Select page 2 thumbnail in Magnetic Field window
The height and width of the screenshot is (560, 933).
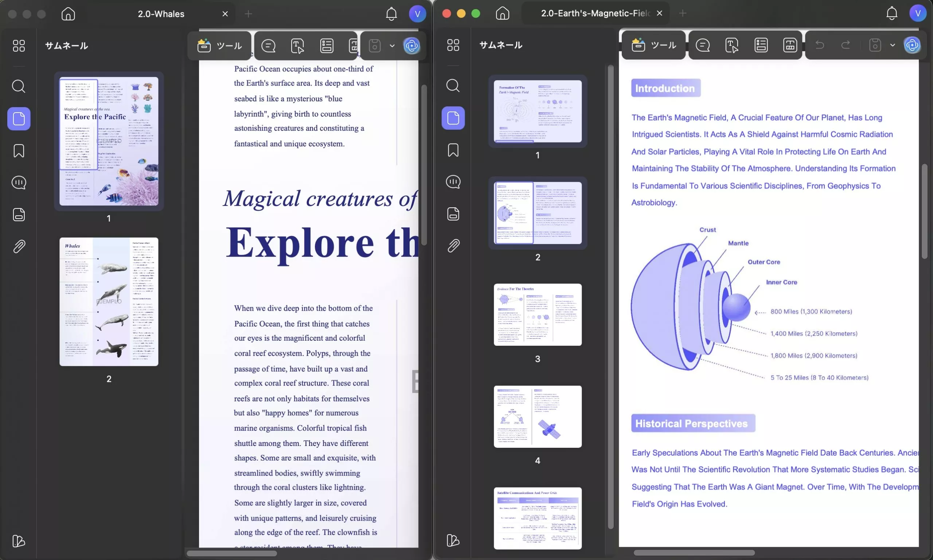tap(538, 213)
